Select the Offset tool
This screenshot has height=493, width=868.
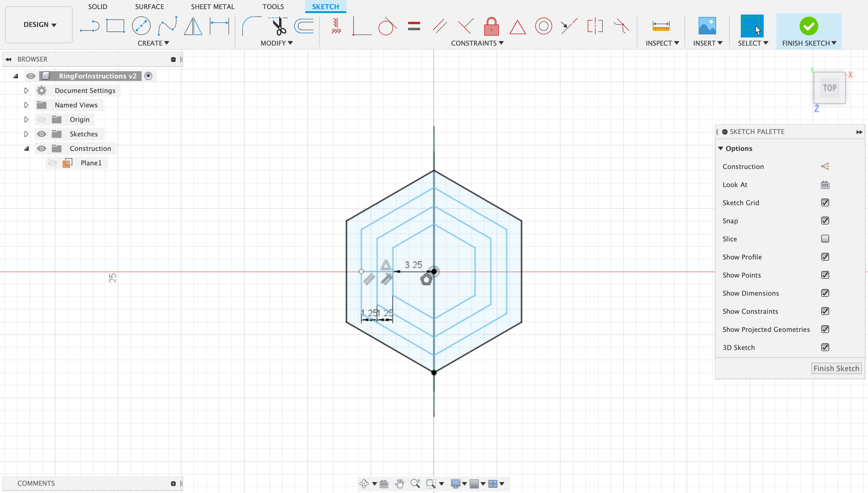tap(304, 26)
